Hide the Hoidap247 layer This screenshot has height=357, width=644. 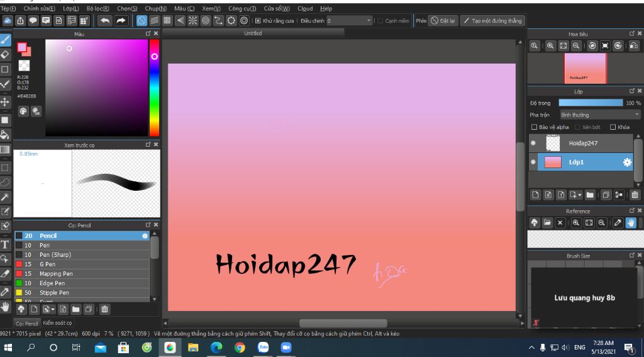click(x=533, y=143)
